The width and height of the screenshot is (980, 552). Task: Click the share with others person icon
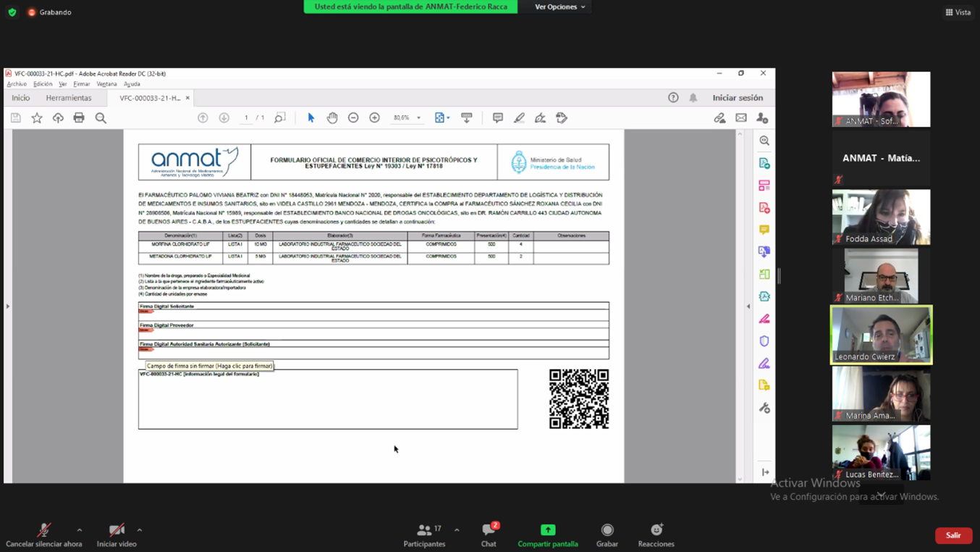(x=762, y=118)
